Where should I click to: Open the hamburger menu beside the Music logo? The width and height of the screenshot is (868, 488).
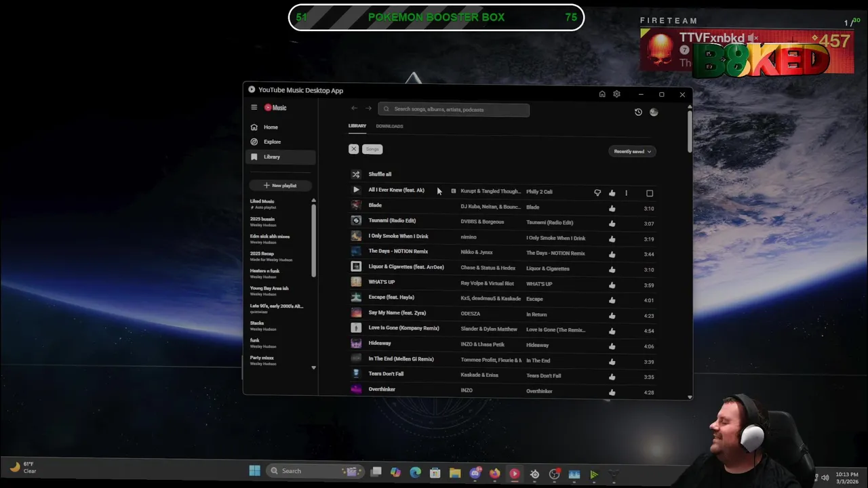tap(254, 107)
